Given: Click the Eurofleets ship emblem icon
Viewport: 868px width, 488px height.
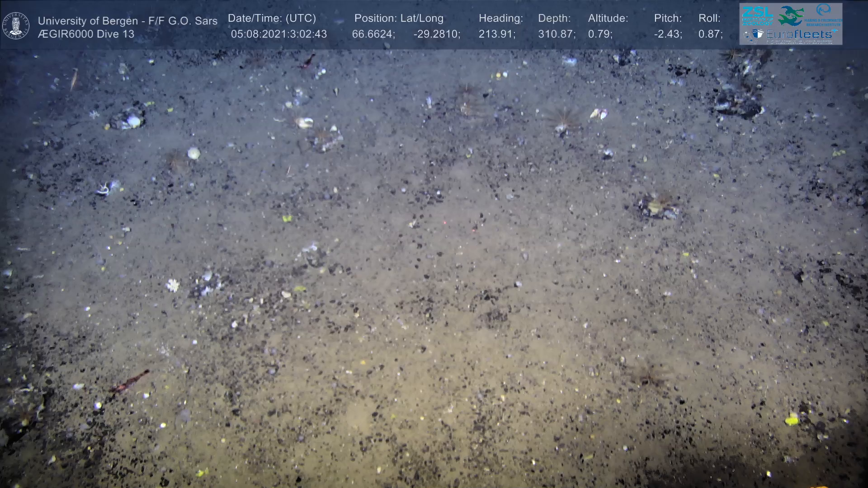Looking at the screenshot, I should 756,34.
